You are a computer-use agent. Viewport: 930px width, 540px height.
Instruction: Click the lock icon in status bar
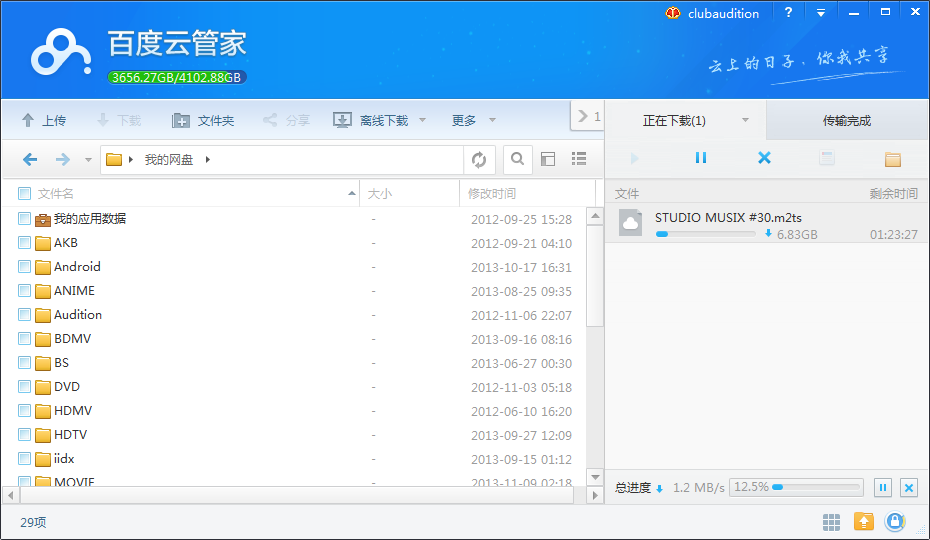[895, 522]
